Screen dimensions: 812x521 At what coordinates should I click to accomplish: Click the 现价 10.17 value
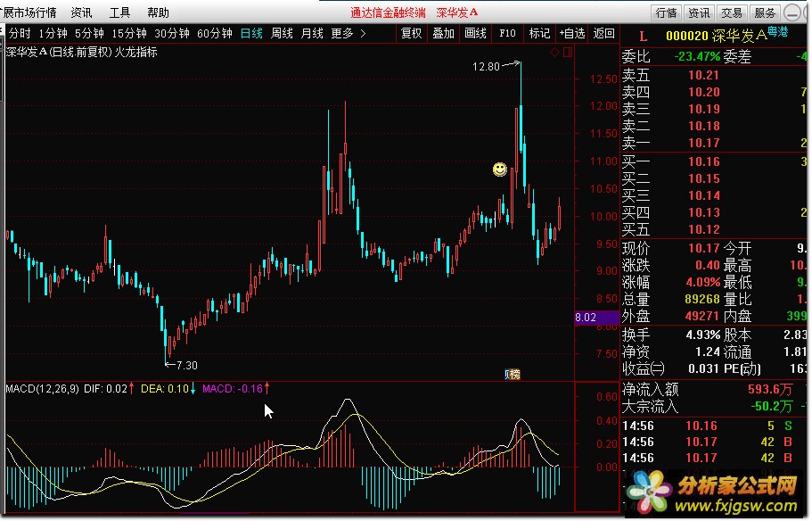pyautogui.click(x=704, y=248)
